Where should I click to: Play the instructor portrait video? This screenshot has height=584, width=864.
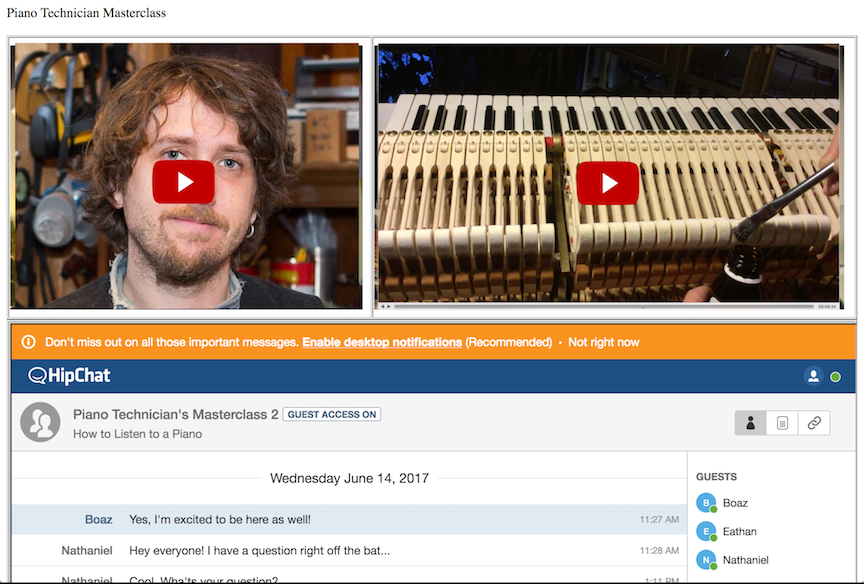[183, 182]
